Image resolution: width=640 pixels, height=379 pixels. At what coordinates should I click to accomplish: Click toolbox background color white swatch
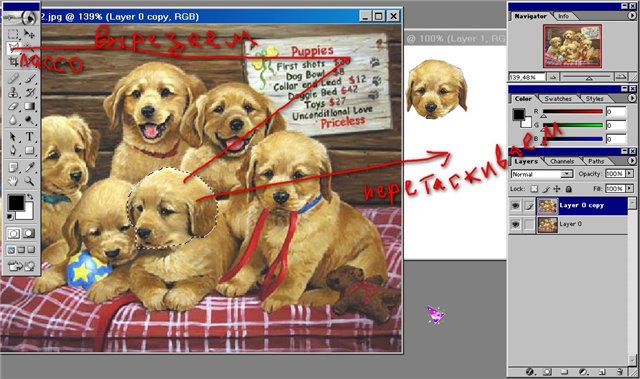(x=27, y=214)
